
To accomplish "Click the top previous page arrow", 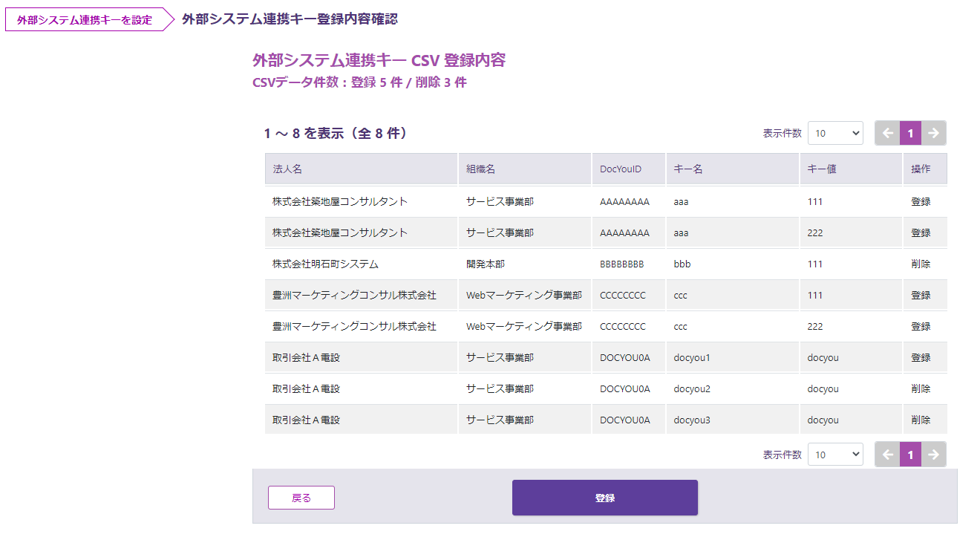I will [887, 133].
